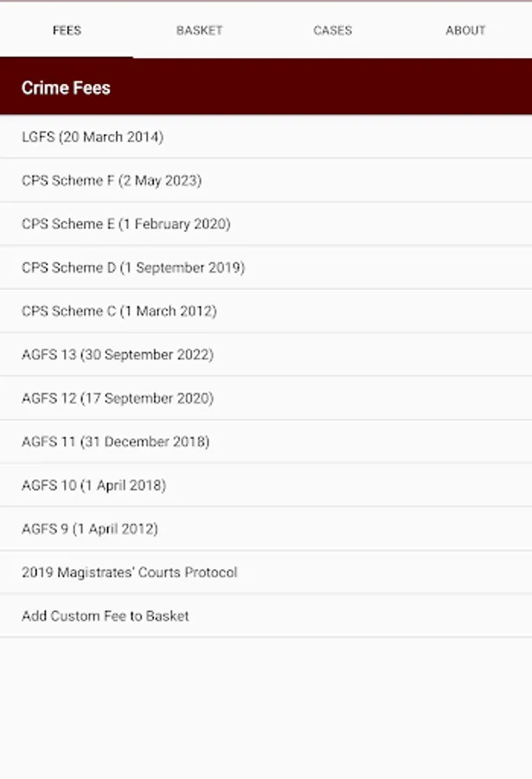Choose AGFS 11 (31 December 2018)
This screenshot has height=779, width=532.
coord(115,441)
